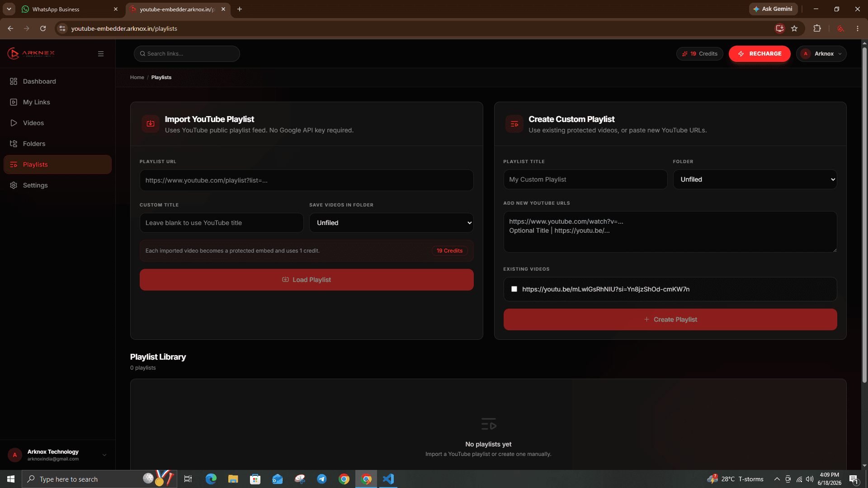The width and height of the screenshot is (868, 488).
Task: Open Telegram from the taskbar
Action: coord(322,479)
